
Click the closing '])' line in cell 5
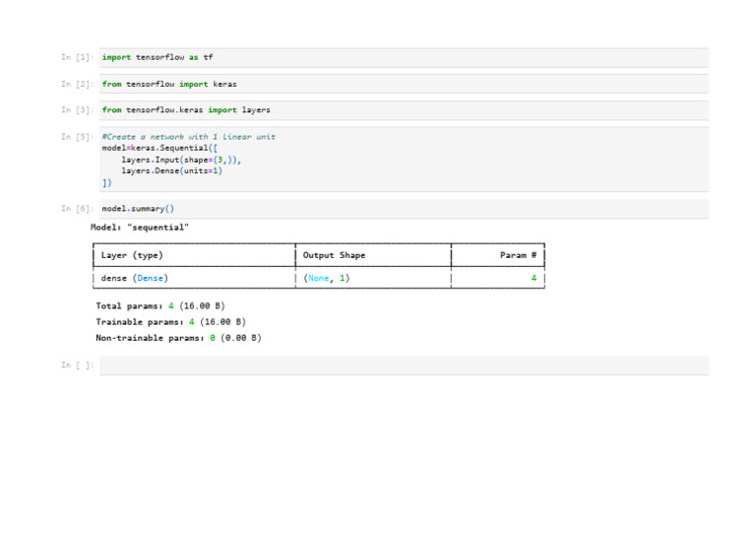click(x=106, y=183)
